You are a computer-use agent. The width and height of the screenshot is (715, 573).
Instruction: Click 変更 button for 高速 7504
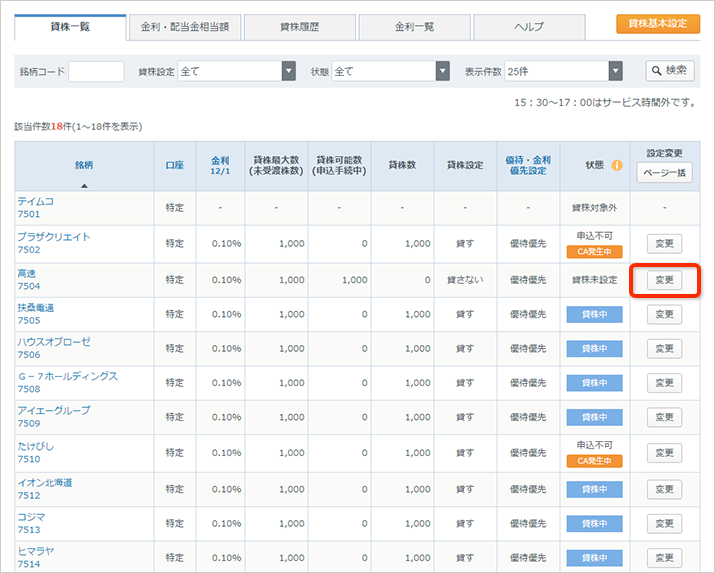(664, 280)
